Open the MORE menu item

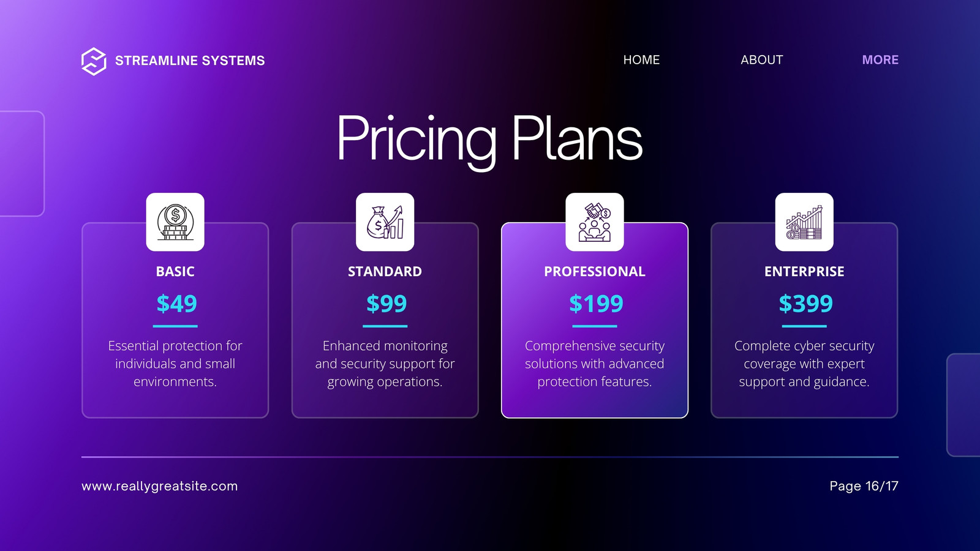pyautogui.click(x=880, y=60)
